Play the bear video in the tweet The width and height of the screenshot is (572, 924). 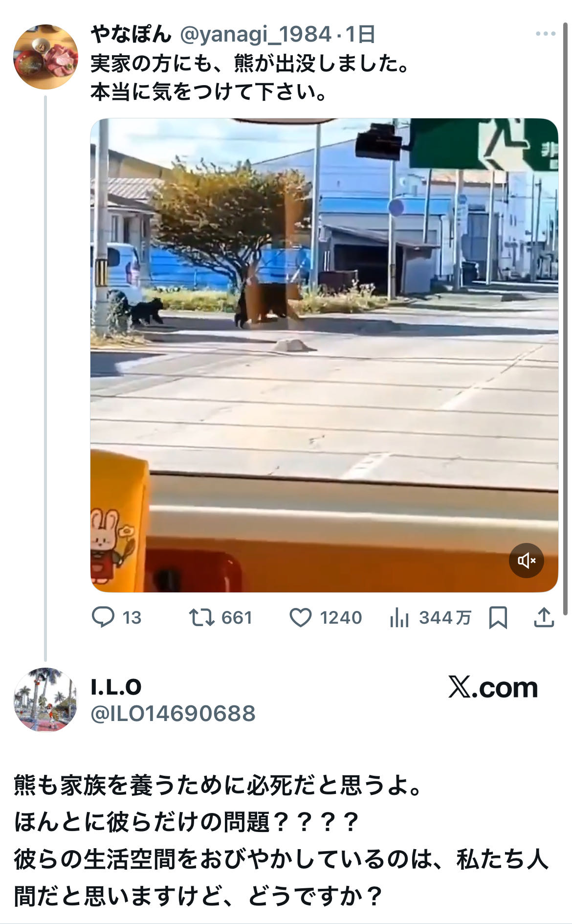[x=324, y=355]
